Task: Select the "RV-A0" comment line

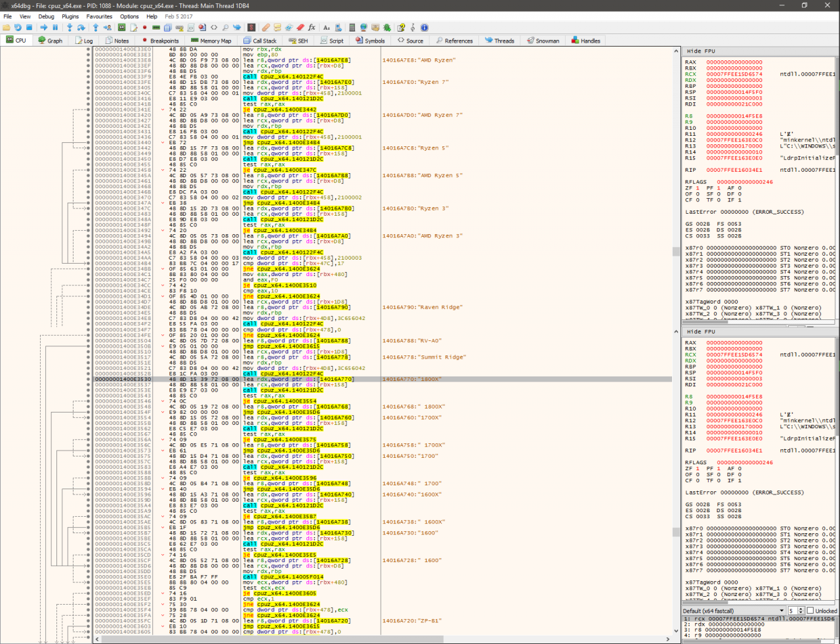Action: pos(413,341)
